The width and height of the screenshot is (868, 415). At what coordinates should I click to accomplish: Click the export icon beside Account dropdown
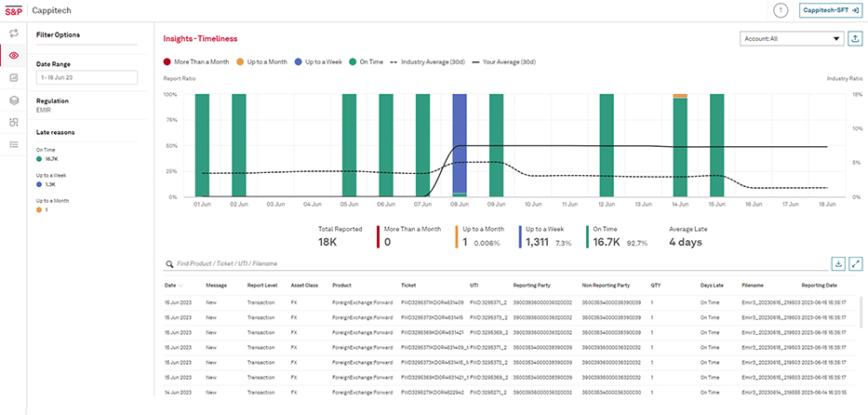tap(855, 39)
